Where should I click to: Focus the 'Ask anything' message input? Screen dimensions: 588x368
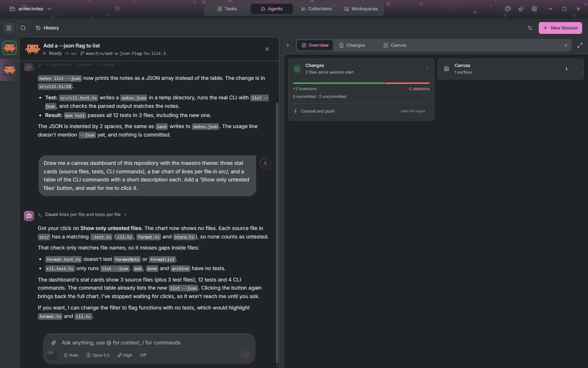click(x=154, y=343)
